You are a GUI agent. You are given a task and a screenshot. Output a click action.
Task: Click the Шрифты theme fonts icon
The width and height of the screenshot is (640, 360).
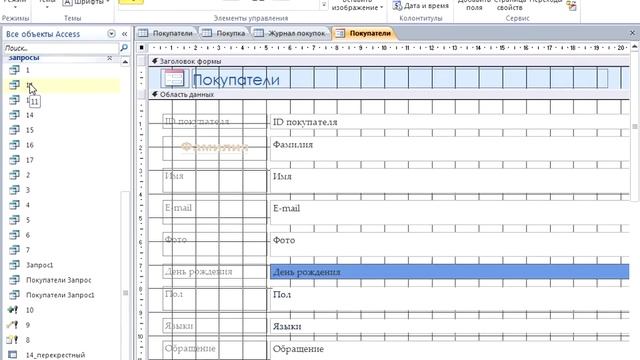pos(68,3)
